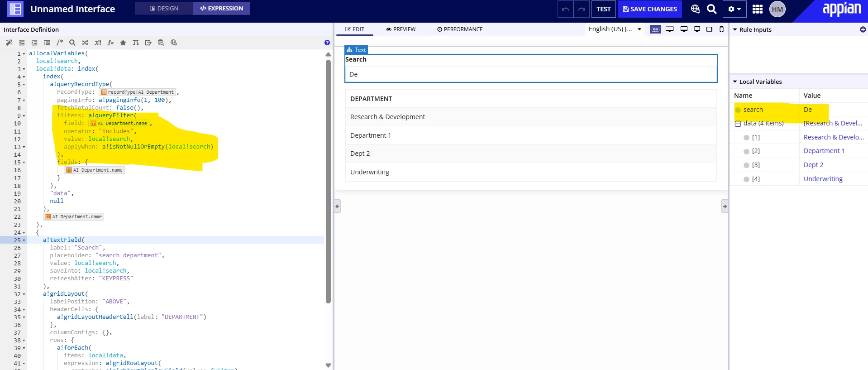Switch to the PREVIEW tab
This screenshot has width=868, height=370.
click(x=401, y=29)
